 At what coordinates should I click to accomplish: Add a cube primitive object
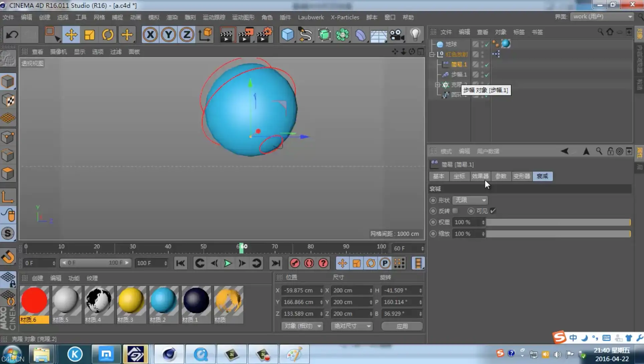point(287,35)
